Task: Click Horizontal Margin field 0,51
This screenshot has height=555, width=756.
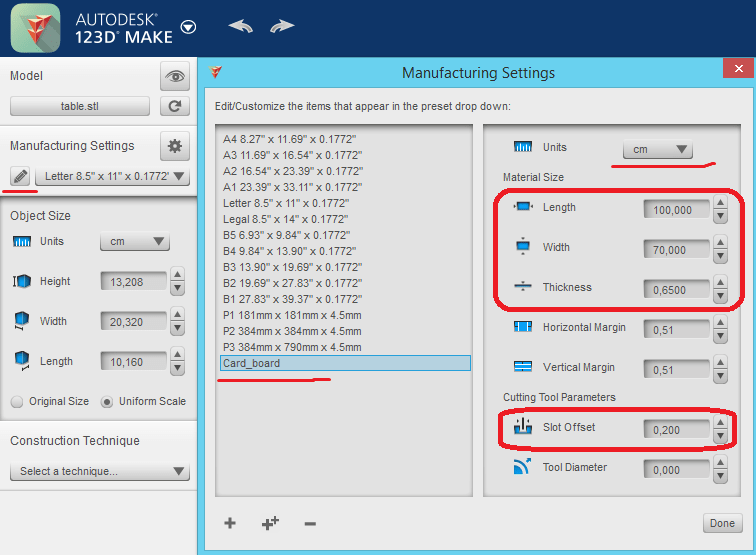Action: (x=676, y=330)
